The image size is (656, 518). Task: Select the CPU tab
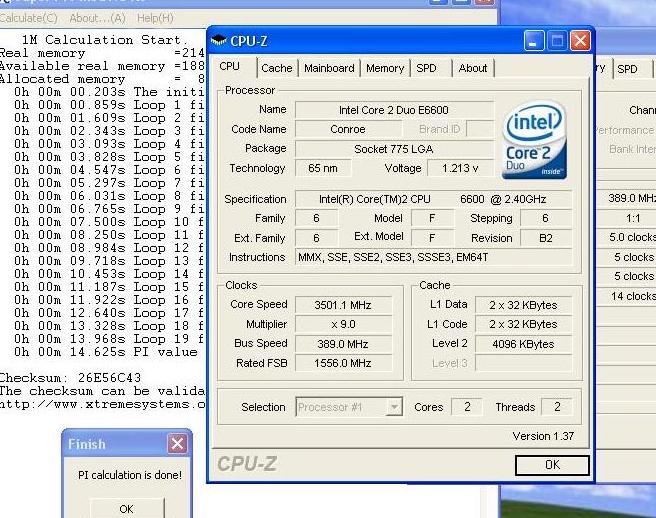point(230,67)
